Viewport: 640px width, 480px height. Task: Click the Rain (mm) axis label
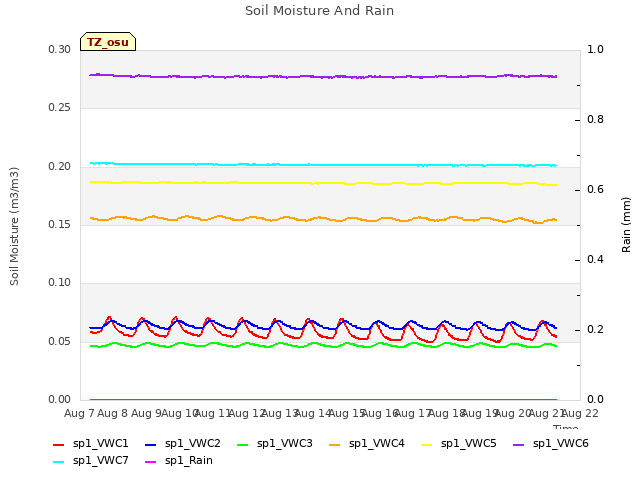tap(626, 225)
